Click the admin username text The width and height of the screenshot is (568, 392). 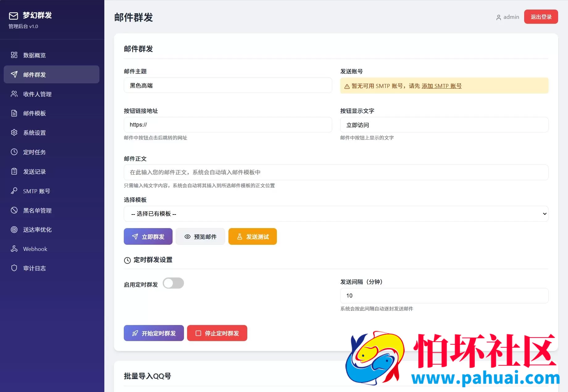pos(511,17)
